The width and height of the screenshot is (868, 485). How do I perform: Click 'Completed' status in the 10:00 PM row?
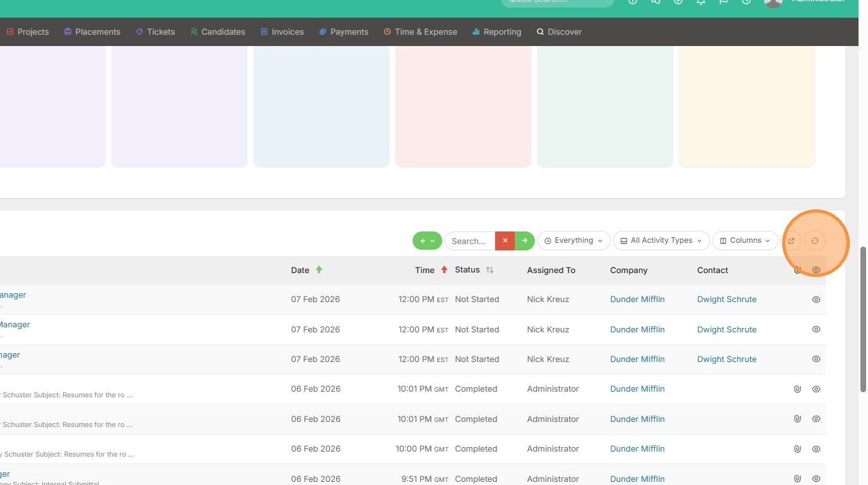(476, 449)
